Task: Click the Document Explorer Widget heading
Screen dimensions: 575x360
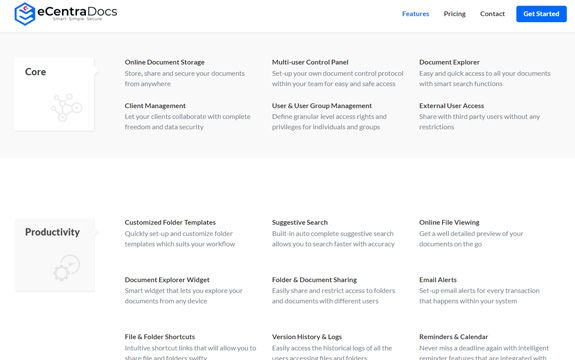Action: tap(167, 280)
